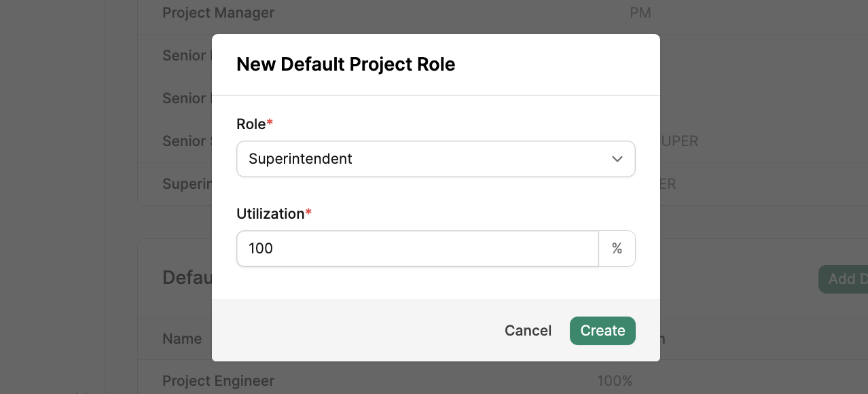Click the 'New Default Project Role' dialog title

346,65
